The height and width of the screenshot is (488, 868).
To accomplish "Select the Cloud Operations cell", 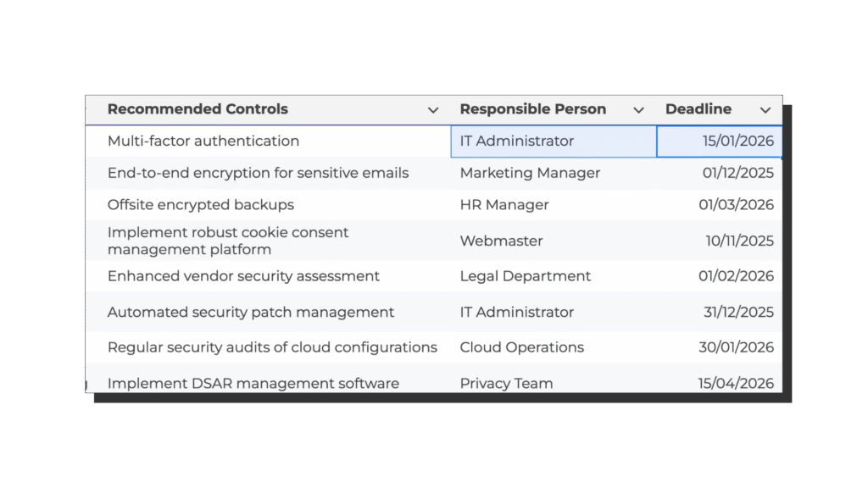I will point(521,347).
